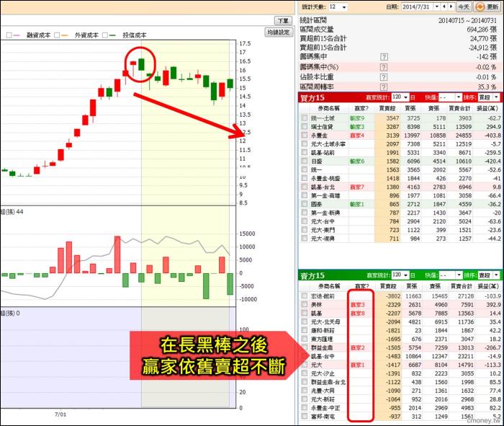The height and width of the screenshot is (426, 504).
Task: Toggle the 融資成本 legend checkbox
Action: [9, 35]
